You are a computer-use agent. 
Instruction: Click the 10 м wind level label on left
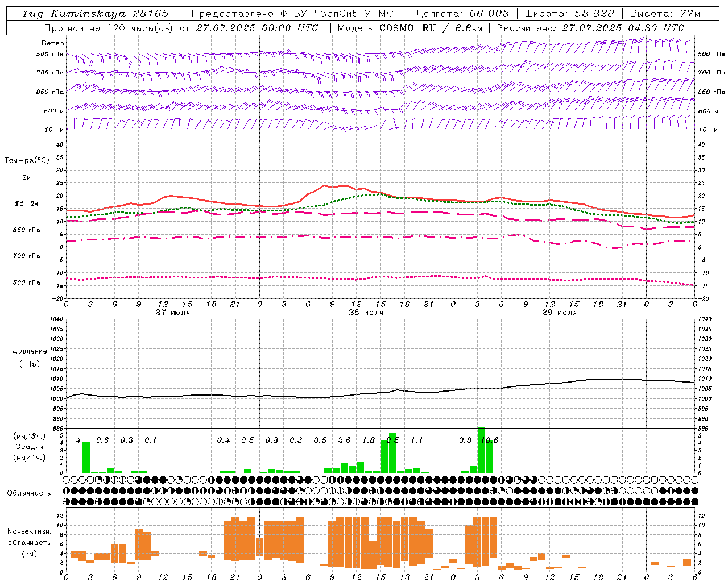(x=55, y=130)
